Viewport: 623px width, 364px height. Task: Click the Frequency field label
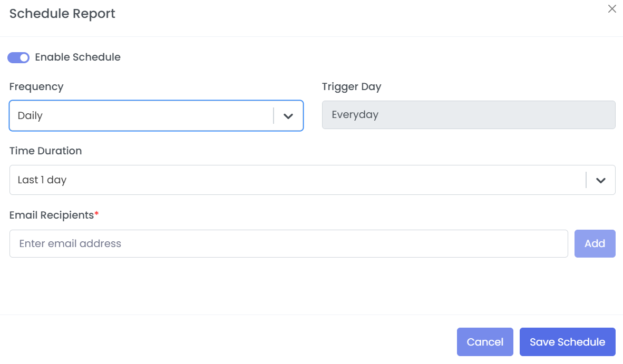pos(36,87)
